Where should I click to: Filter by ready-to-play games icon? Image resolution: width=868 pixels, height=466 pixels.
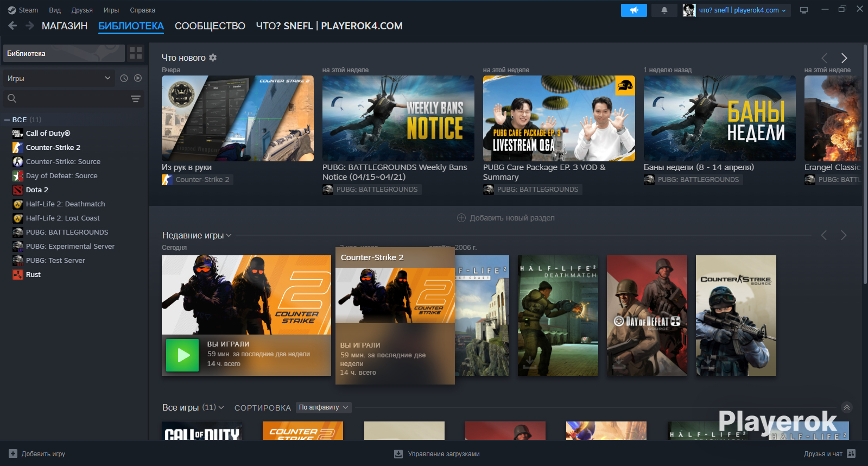click(x=138, y=78)
